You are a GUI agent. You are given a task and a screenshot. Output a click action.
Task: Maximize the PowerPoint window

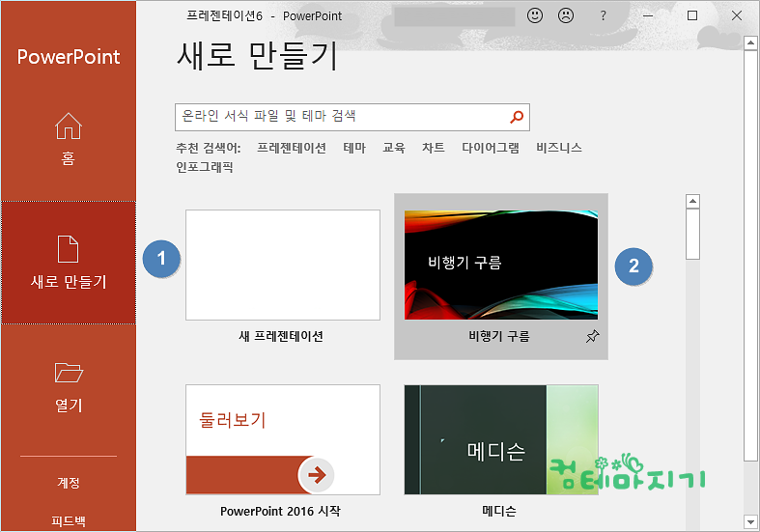point(692,16)
